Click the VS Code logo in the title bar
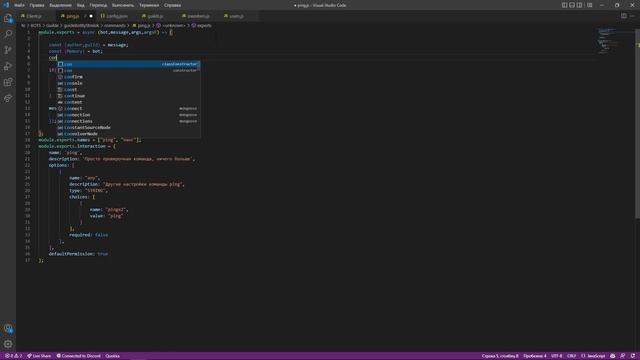Screen dimensions: 640x360 pos(6,5)
